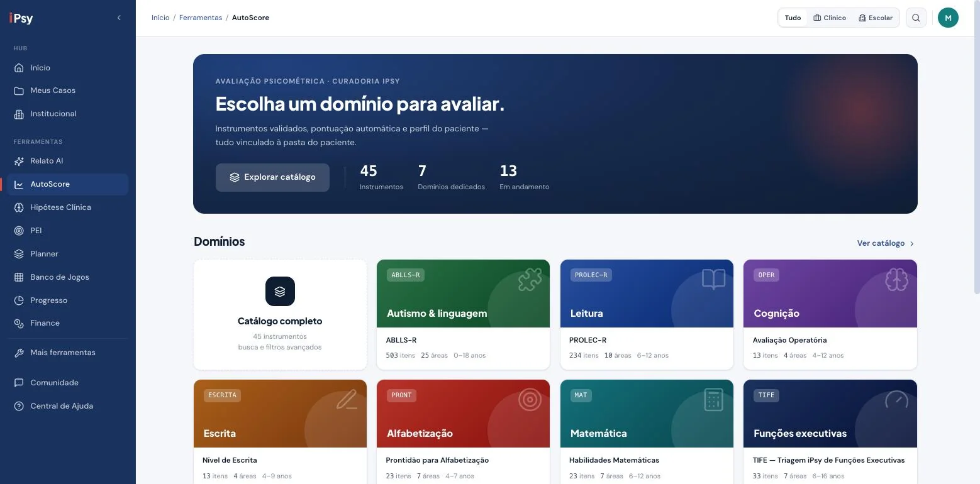Click the Comunidade chat bubble icon

(19, 383)
